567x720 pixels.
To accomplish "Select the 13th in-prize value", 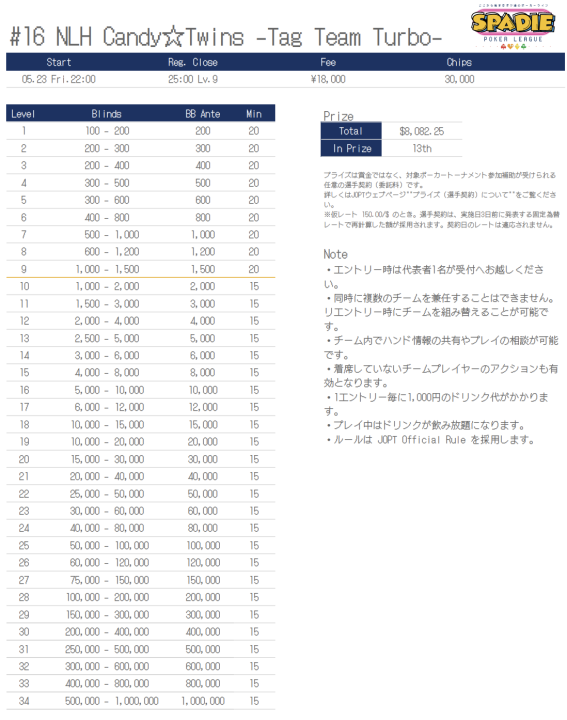I will point(421,148).
